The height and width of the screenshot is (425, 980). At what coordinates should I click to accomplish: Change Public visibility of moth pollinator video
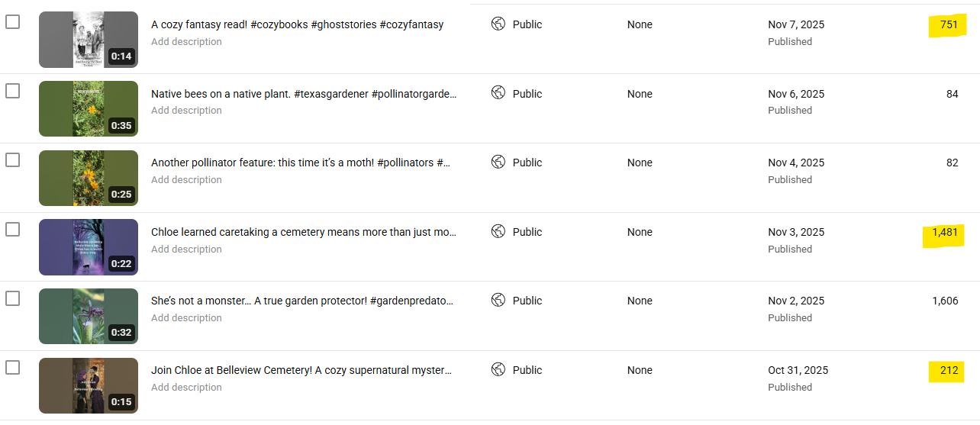[x=527, y=163]
